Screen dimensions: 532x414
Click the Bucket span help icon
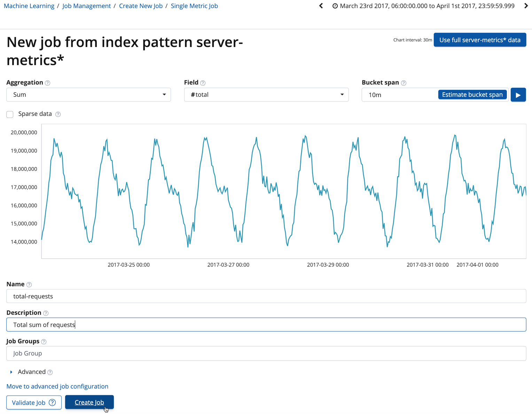pos(404,83)
